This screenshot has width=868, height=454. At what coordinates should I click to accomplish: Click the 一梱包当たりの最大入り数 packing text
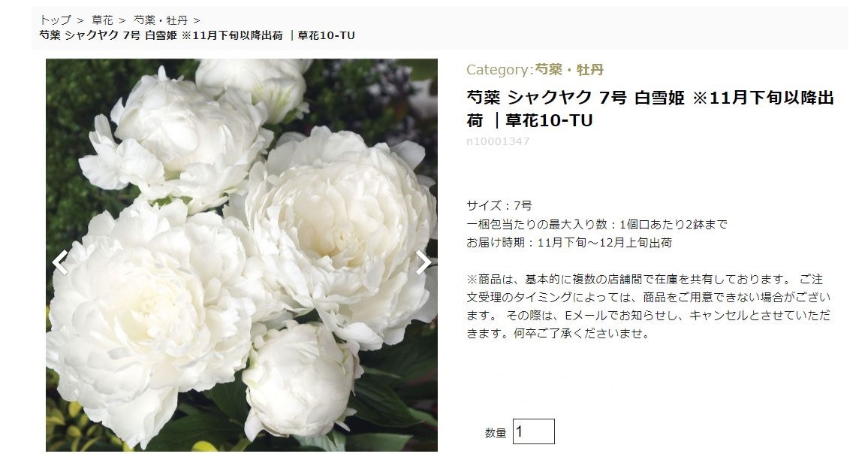(597, 225)
